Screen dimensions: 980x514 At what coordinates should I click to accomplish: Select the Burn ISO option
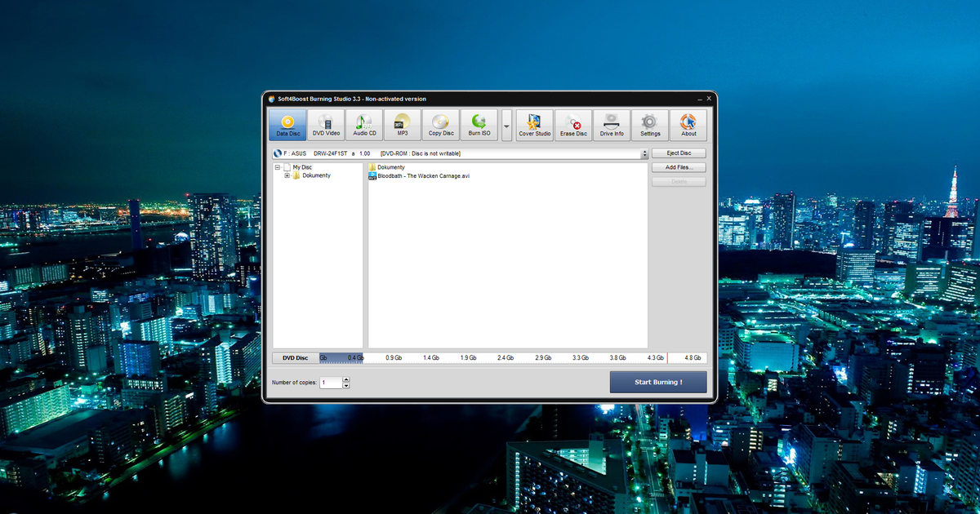[x=479, y=126]
